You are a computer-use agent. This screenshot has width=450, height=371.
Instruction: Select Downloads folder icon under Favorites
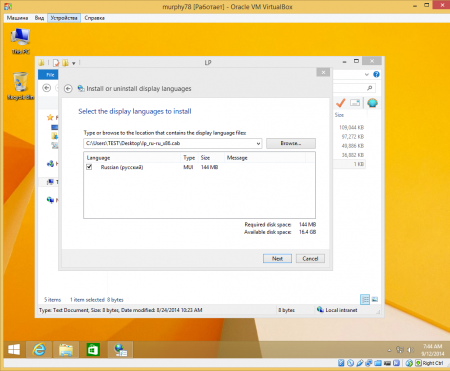coord(54,136)
